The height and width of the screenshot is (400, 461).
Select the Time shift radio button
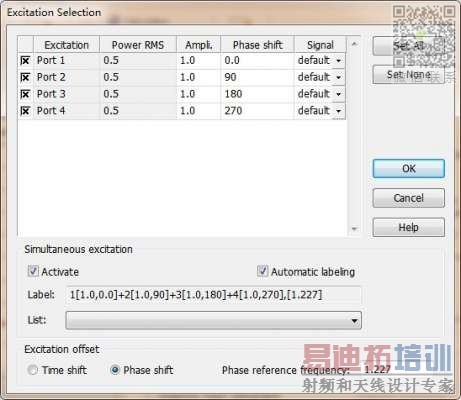point(32,370)
